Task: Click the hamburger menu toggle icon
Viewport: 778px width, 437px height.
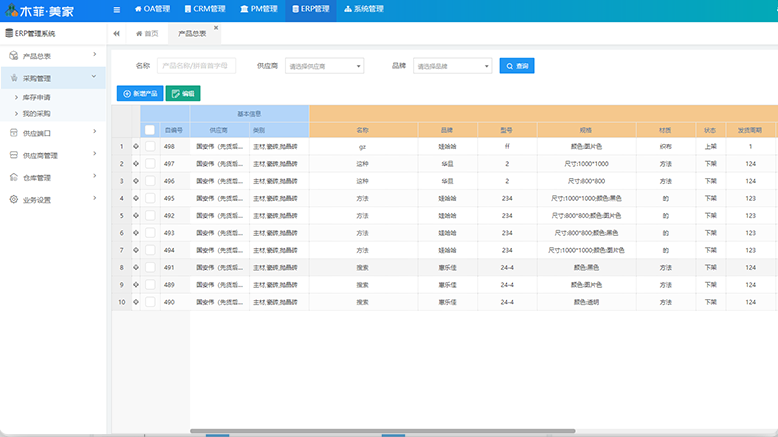Action: [x=117, y=9]
